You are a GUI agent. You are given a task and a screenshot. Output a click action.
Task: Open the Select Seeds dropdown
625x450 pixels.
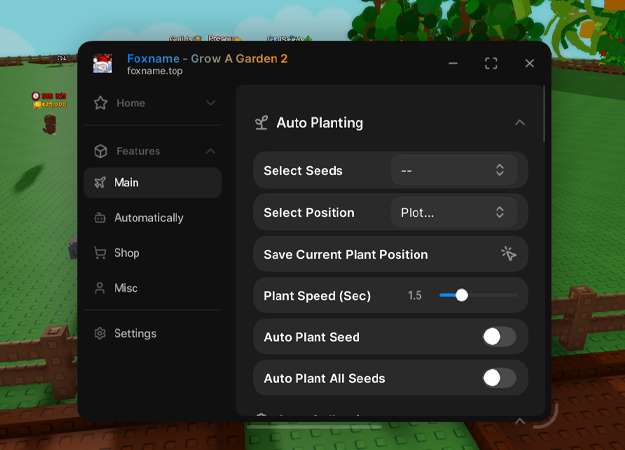point(454,170)
